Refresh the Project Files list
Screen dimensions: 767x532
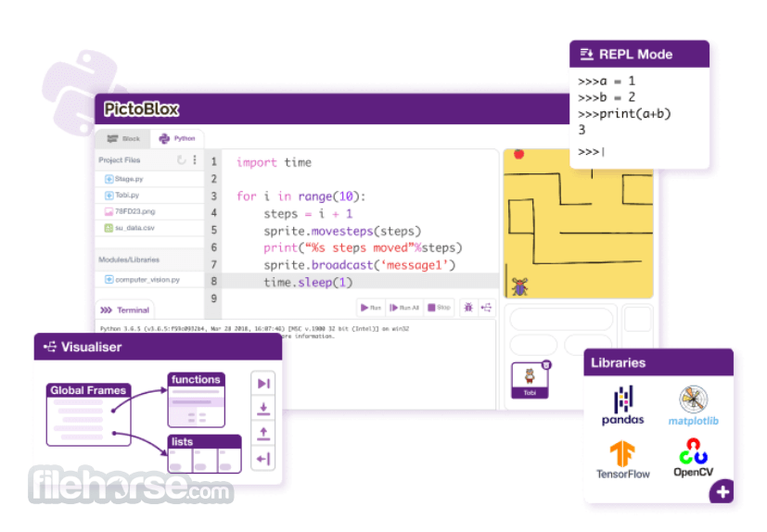pyautogui.click(x=181, y=160)
